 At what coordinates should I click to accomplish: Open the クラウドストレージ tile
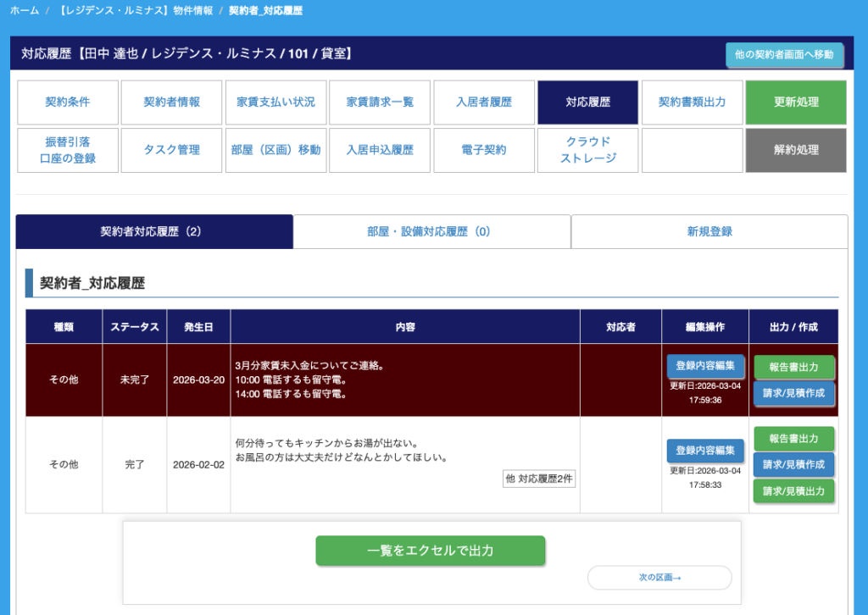(587, 150)
